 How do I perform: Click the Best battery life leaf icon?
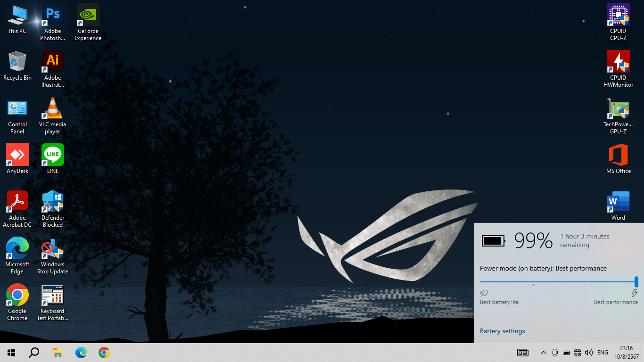pyautogui.click(x=484, y=293)
